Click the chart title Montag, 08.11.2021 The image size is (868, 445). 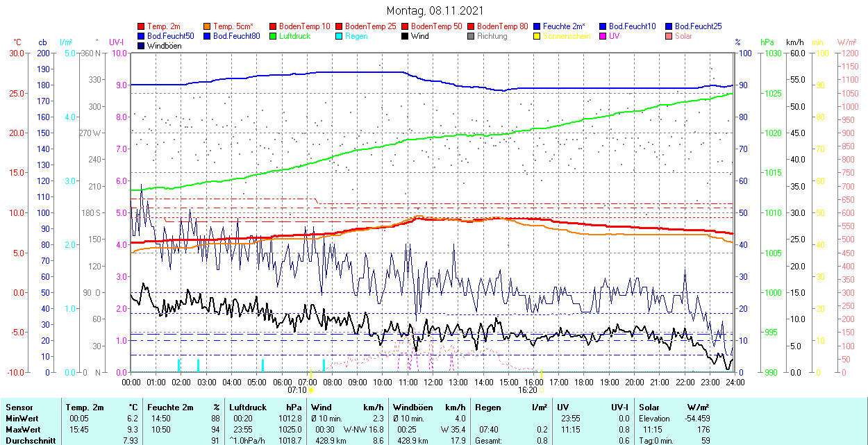pyautogui.click(x=435, y=11)
